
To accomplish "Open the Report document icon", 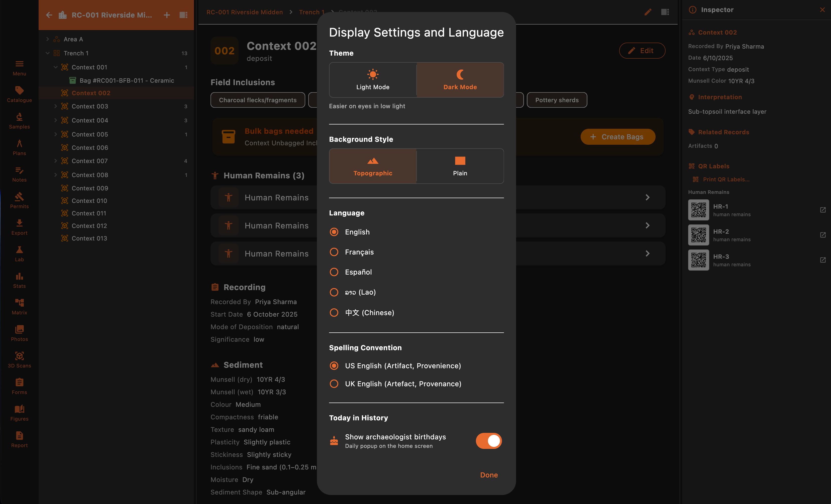I will [19, 439].
